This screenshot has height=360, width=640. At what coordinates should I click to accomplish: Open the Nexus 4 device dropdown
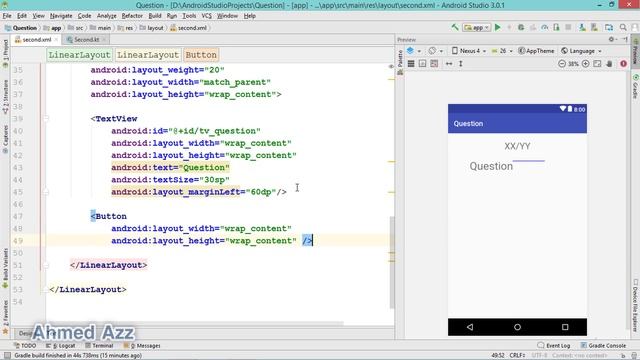469,51
